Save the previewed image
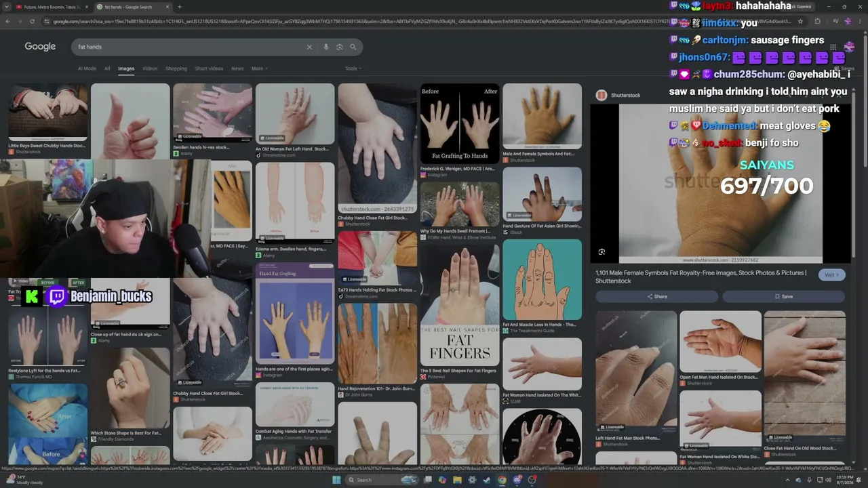This screenshot has width=868, height=488. 783,296
